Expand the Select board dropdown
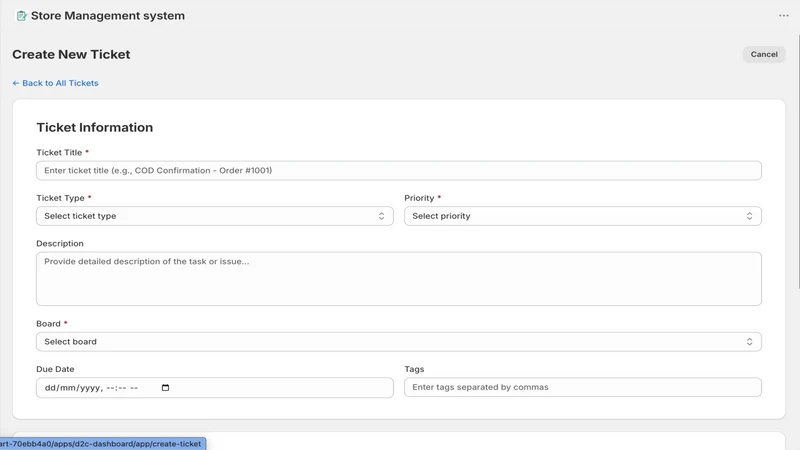This screenshot has height=450, width=800. [398, 342]
